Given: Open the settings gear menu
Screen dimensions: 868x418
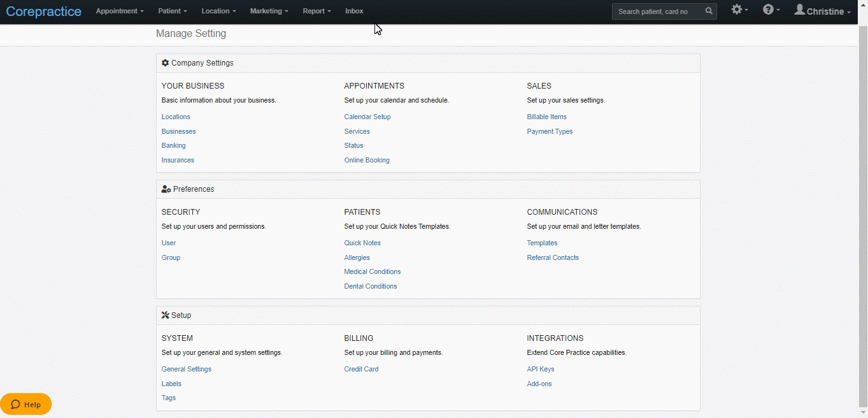Looking at the screenshot, I should click(x=739, y=10).
